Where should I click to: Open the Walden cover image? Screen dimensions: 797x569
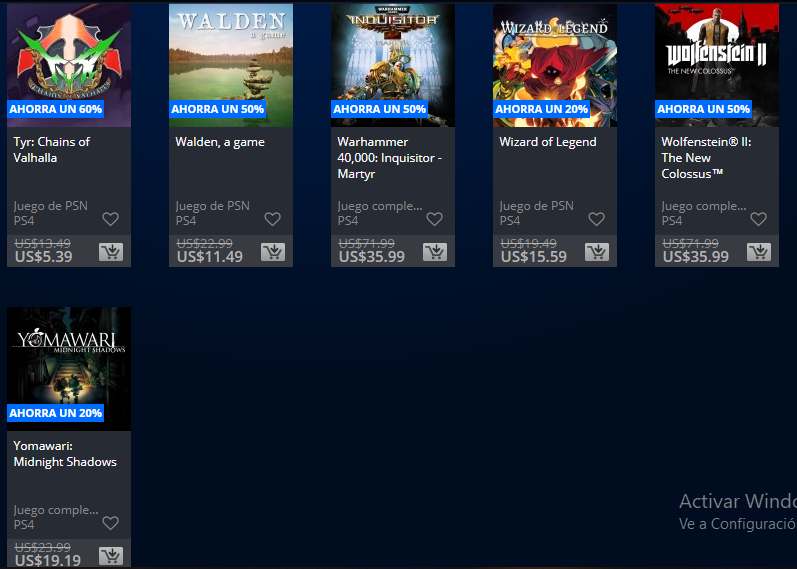(231, 55)
